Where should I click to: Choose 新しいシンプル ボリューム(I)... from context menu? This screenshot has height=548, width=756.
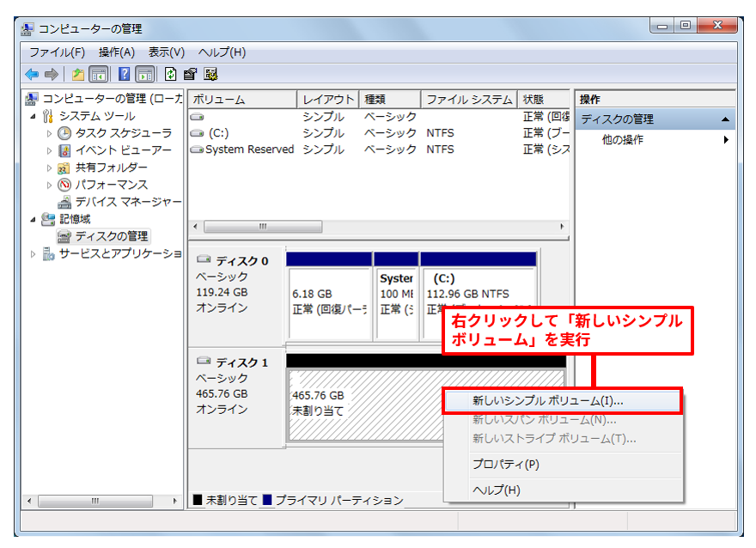pyautogui.click(x=562, y=401)
